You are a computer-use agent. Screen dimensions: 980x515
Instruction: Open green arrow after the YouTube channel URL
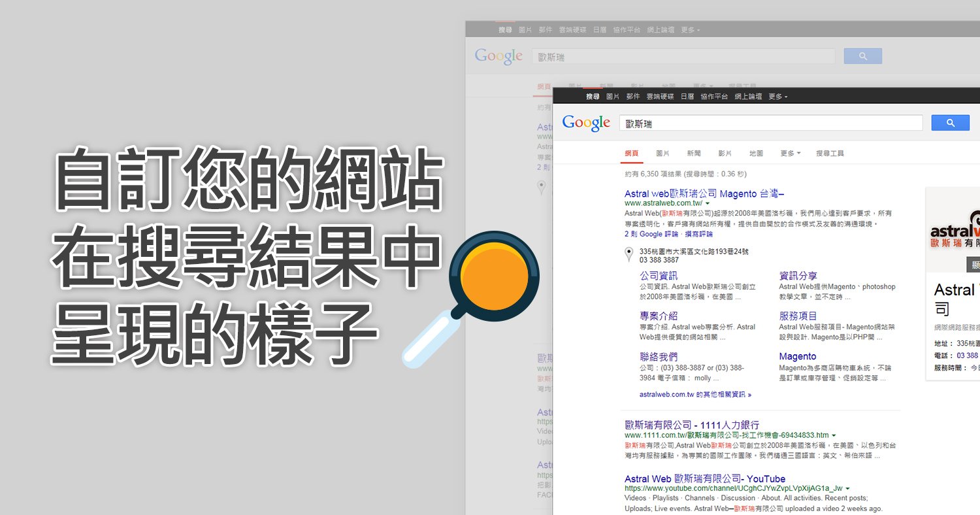tap(847, 489)
